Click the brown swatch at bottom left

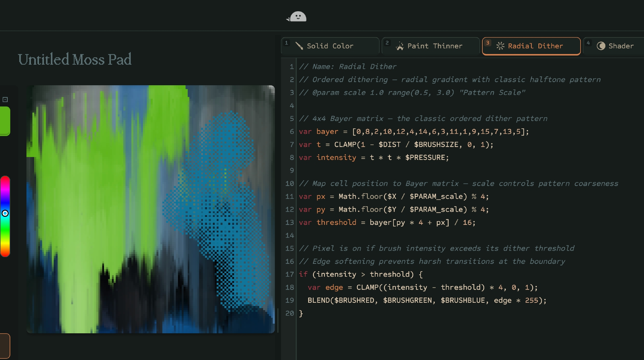coord(5,346)
